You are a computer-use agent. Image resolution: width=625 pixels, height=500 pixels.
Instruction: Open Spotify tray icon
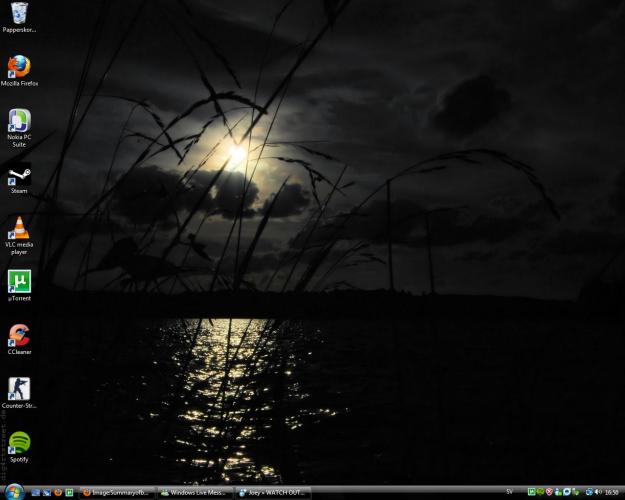[540, 492]
